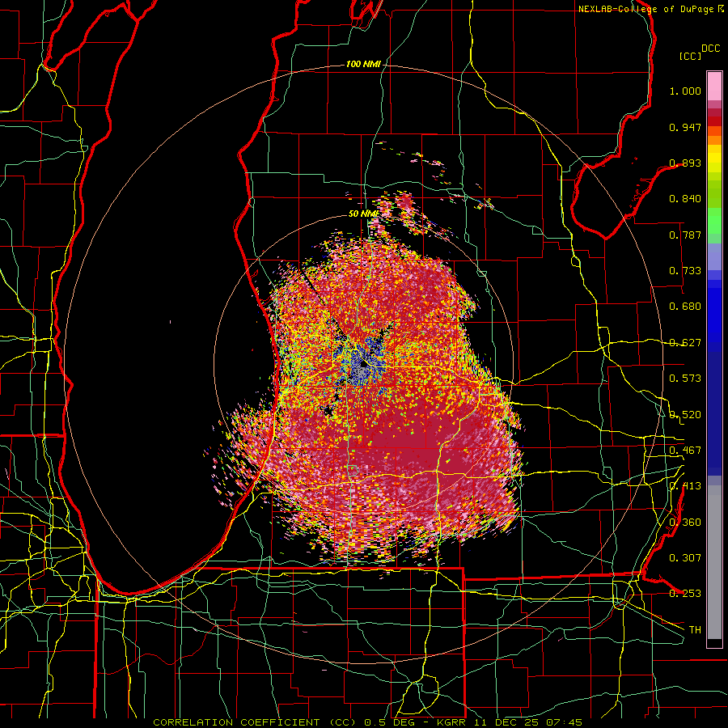Click the 50 NMI range ring label
This screenshot has height=728, width=728.
tap(363, 214)
